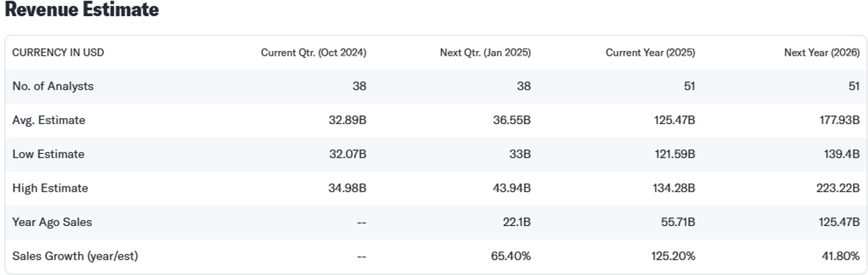Select the 55.71B year ago sales value
Viewport: 868px width, 275px height.
677,222
